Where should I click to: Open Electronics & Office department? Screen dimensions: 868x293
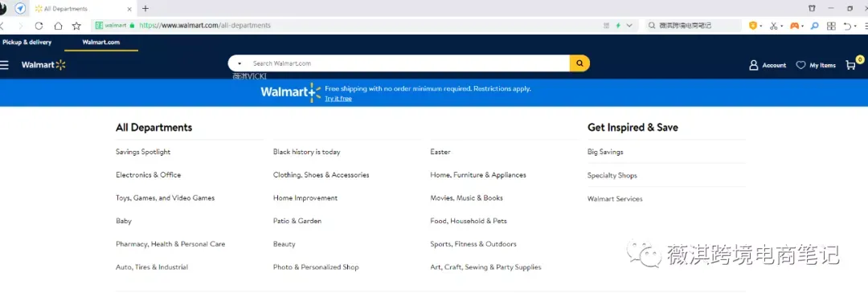tap(149, 175)
